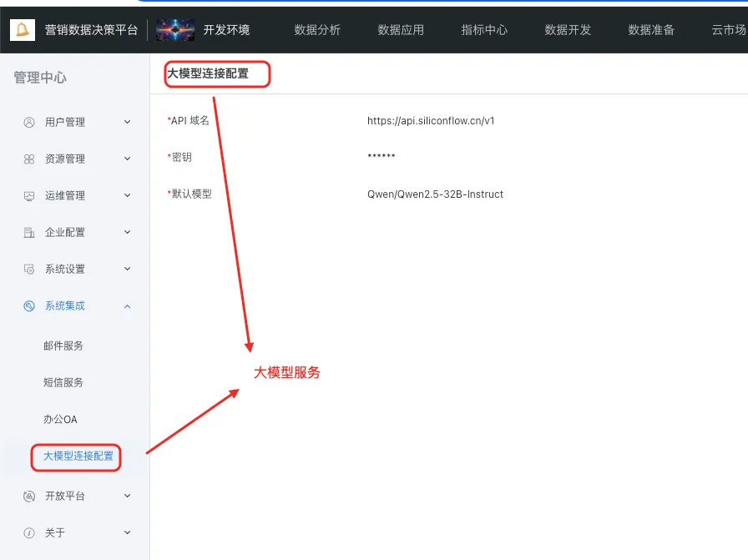Expand the 用户管理 chevron

coord(128,122)
